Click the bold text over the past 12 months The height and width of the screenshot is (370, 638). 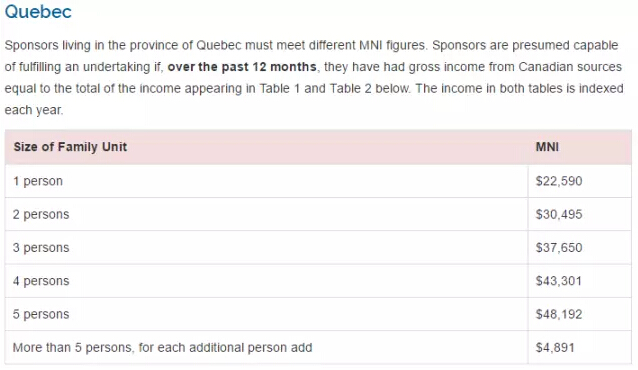click(242, 67)
